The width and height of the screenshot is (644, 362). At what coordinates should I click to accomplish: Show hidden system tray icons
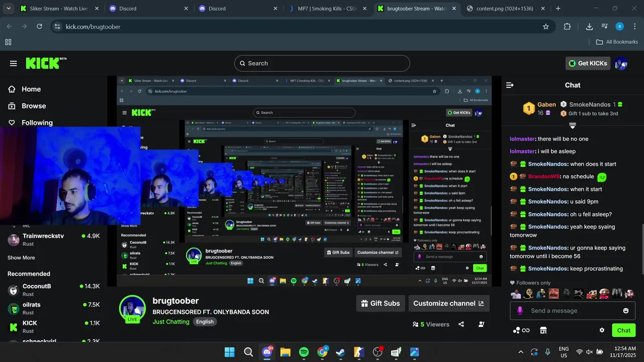pos(521,352)
